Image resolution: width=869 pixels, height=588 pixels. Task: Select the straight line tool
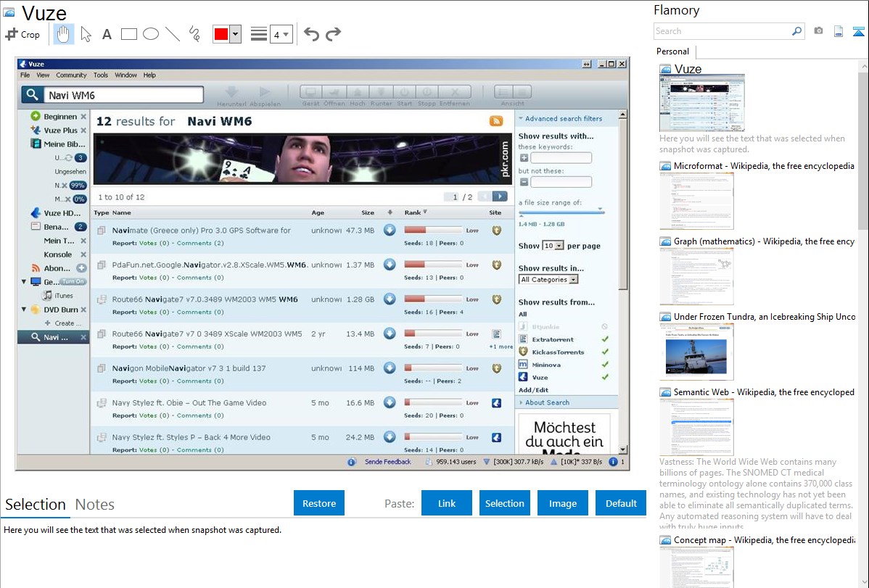[173, 34]
